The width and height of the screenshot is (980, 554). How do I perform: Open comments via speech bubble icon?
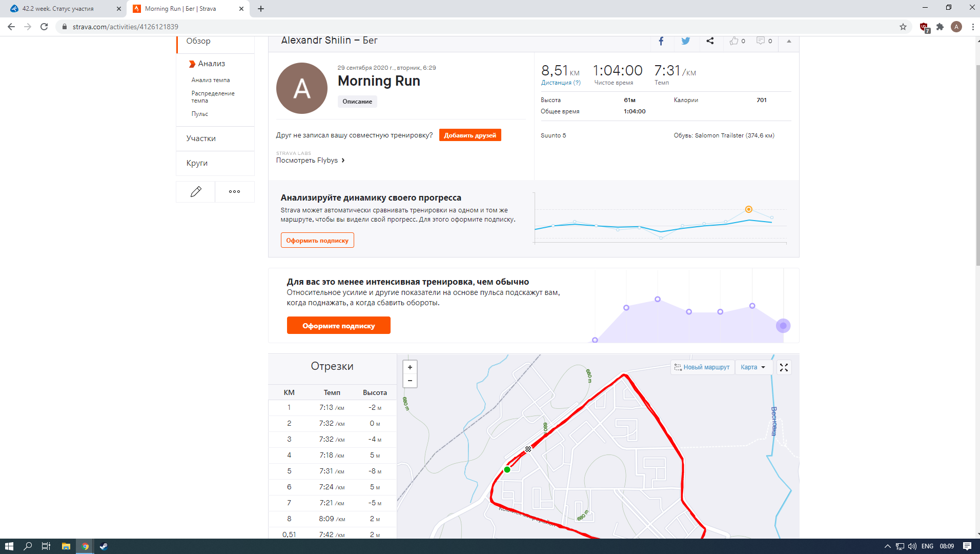click(761, 41)
